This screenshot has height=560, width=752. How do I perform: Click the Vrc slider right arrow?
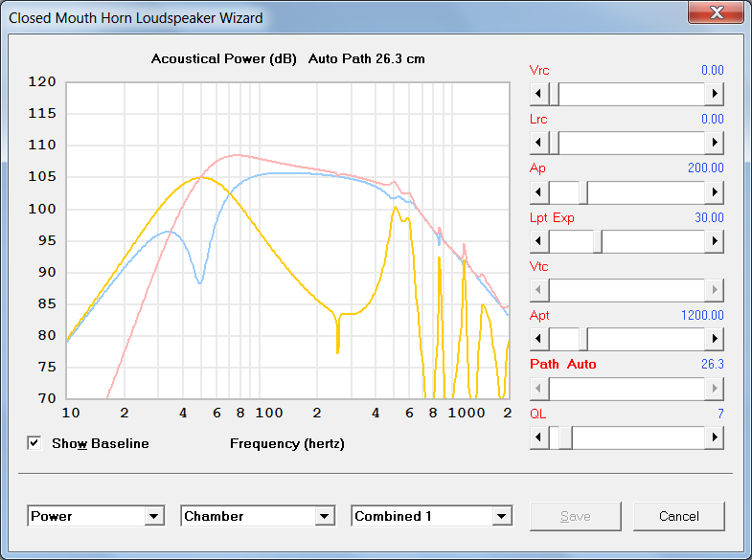pos(714,94)
